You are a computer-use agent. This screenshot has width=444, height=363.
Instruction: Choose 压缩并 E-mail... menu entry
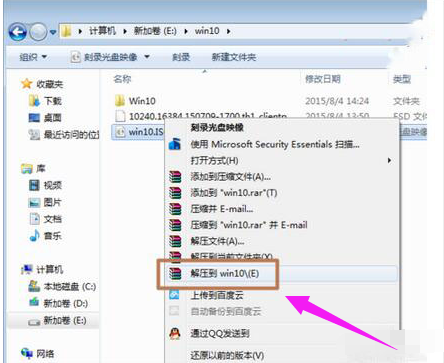tap(222, 209)
